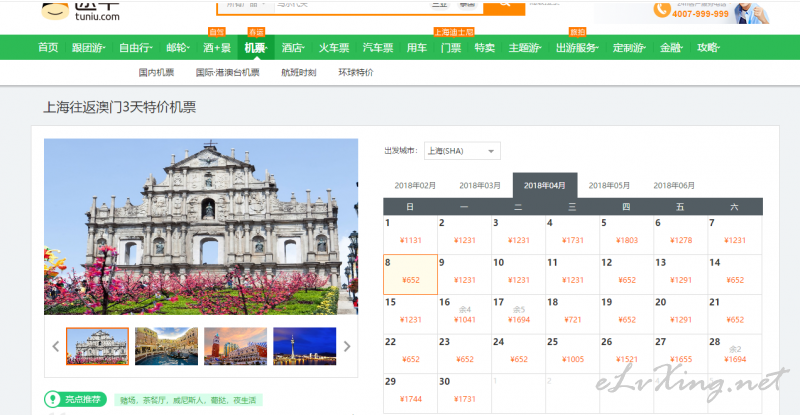This screenshot has height=415, width=800.
Task: Select the 2018年04月 tab
Action: coord(544,185)
